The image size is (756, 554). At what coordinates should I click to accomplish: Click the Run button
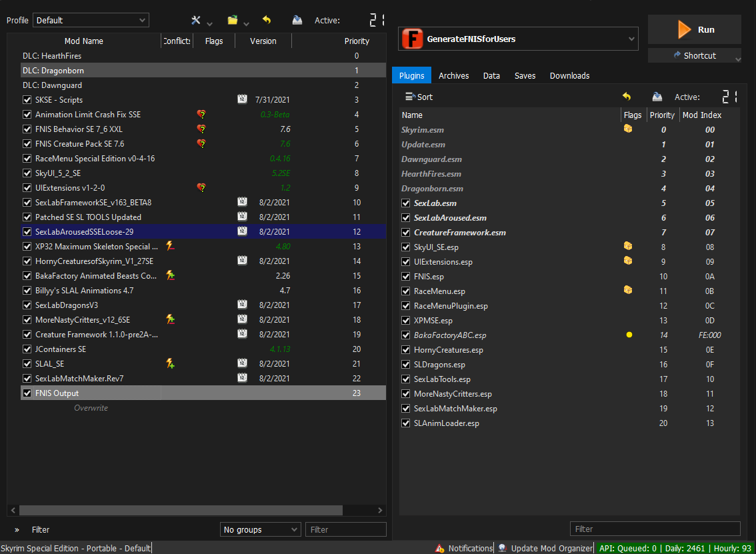tap(694, 29)
